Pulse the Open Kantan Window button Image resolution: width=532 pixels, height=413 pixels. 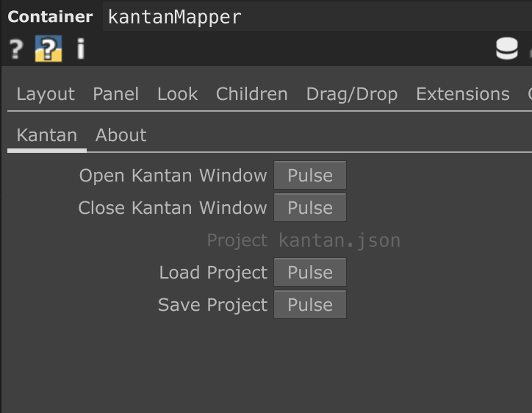(x=309, y=176)
